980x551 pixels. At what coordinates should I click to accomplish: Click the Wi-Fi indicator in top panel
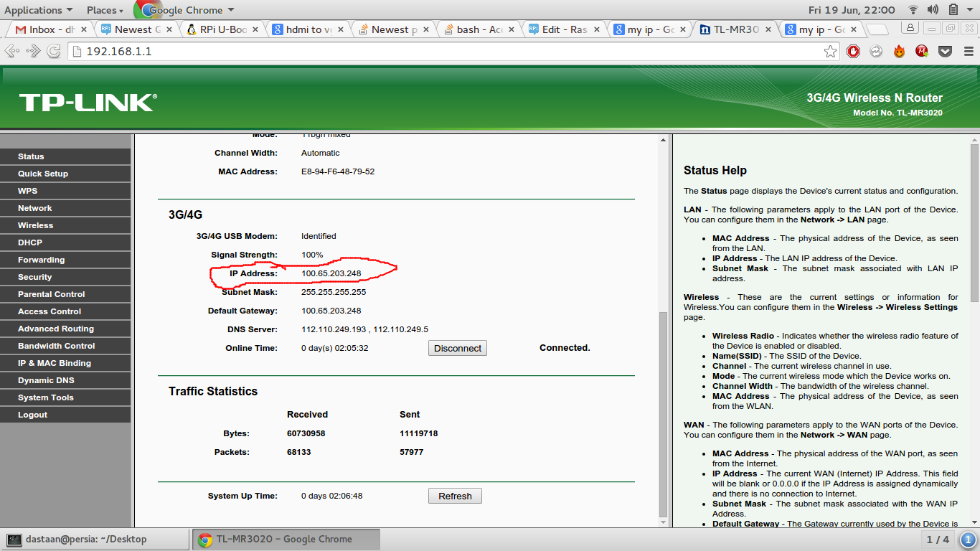[913, 10]
